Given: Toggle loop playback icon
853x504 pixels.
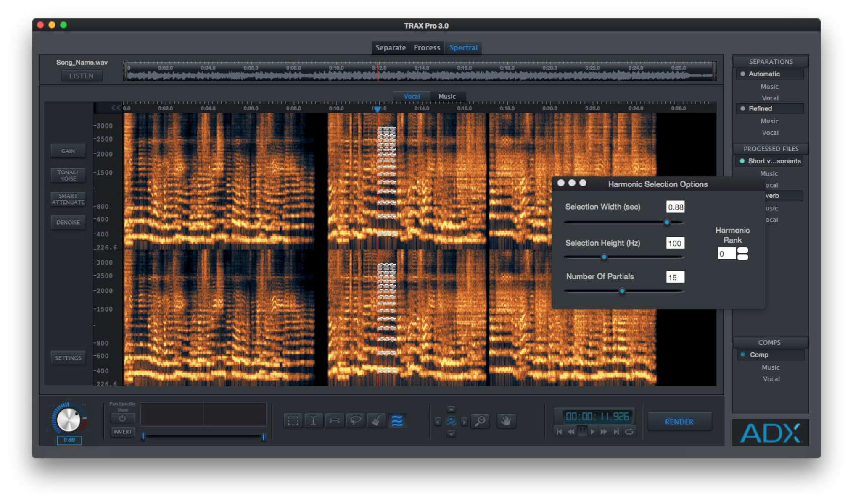Looking at the screenshot, I should click(x=629, y=432).
